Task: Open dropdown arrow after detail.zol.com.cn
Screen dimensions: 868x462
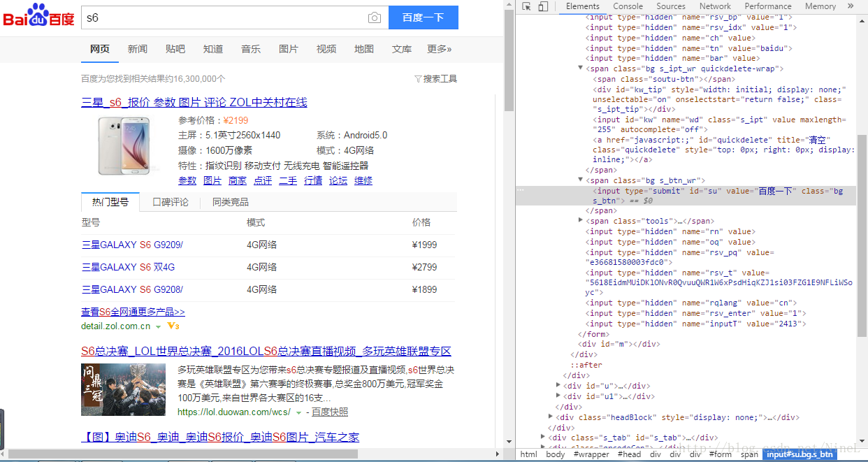Action: pyautogui.click(x=159, y=326)
